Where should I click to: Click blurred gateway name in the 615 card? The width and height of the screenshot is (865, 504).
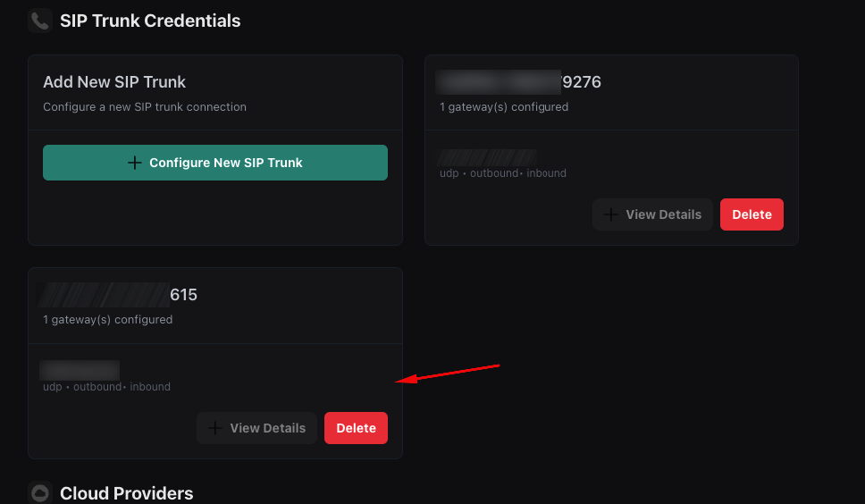(x=80, y=370)
